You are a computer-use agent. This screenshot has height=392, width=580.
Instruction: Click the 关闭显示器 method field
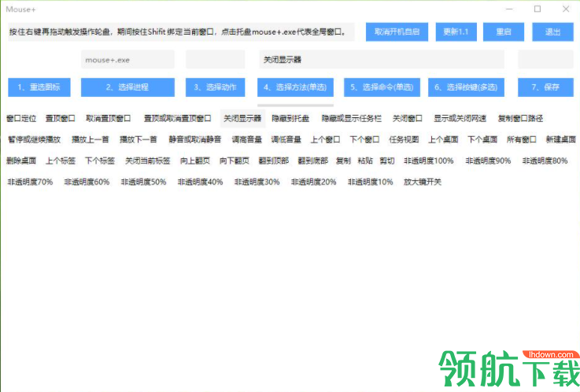point(382,60)
